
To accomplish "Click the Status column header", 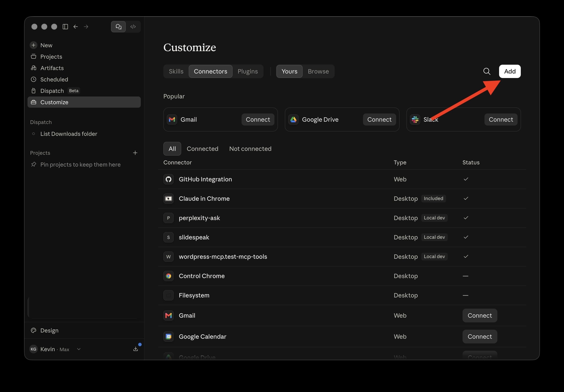I will tap(471, 163).
